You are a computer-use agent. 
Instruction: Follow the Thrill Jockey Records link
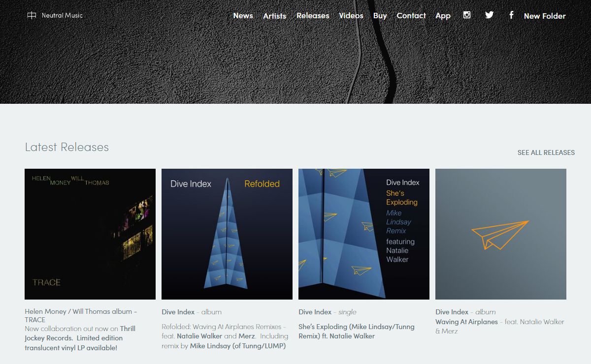click(x=80, y=333)
